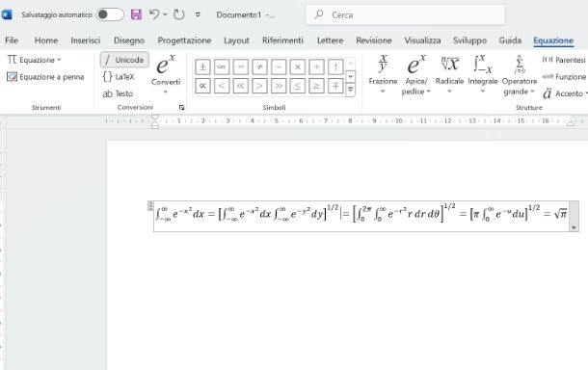Insert the multiplication sign symbol
Viewport: 588px width, 370px height.
coord(298,67)
